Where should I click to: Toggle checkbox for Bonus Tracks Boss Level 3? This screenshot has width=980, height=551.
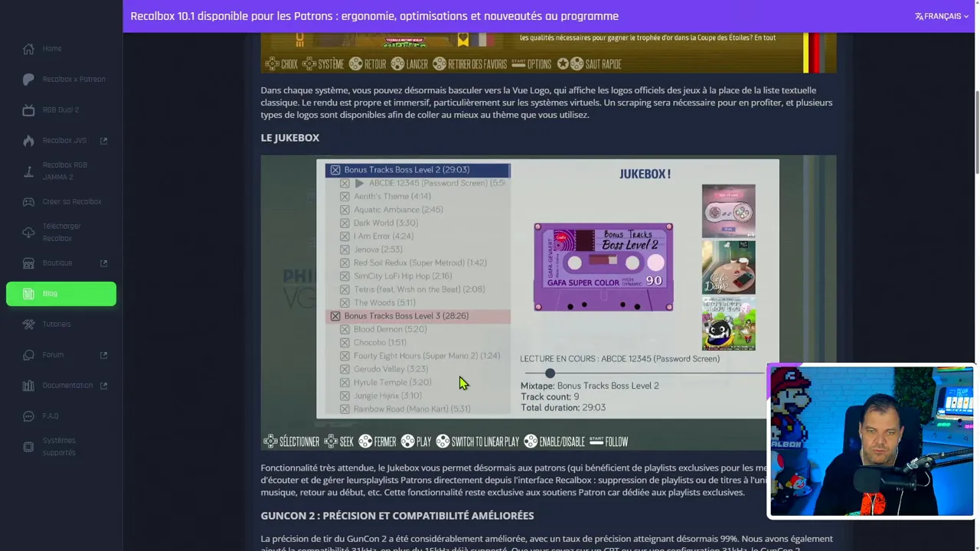pyautogui.click(x=335, y=316)
